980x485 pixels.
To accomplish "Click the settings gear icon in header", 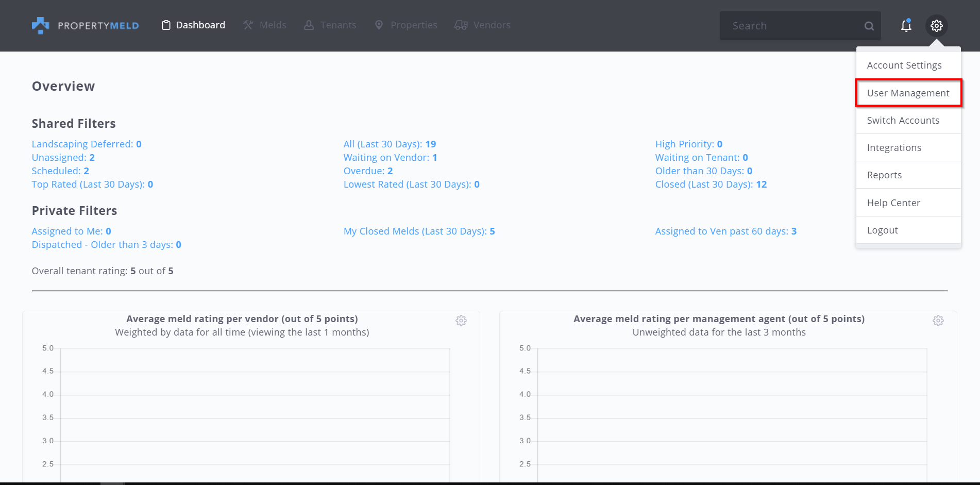I will tap(936, 25).
